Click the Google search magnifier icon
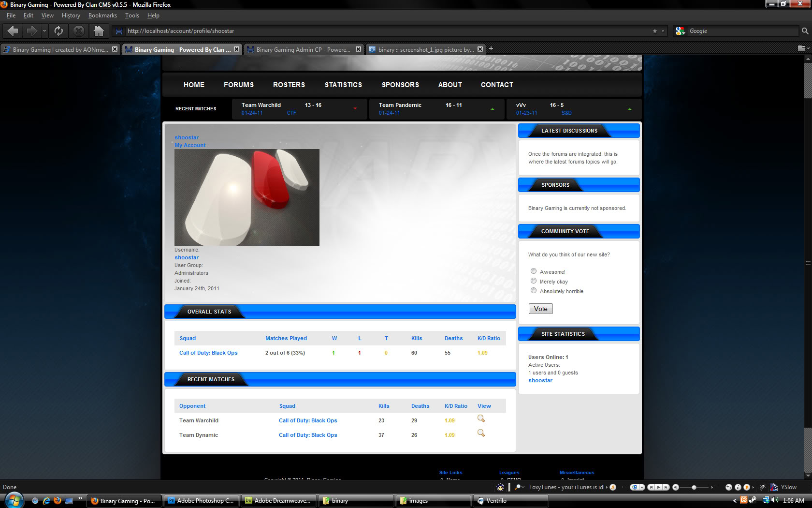The width and height of the screenshot is (812, 508). [805, 31]
